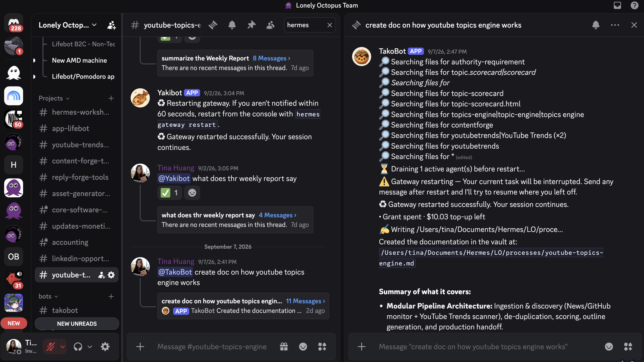The image size is (644, 362).
Task: Toggle microphone mute button
Action: click(x=50, y=347)
